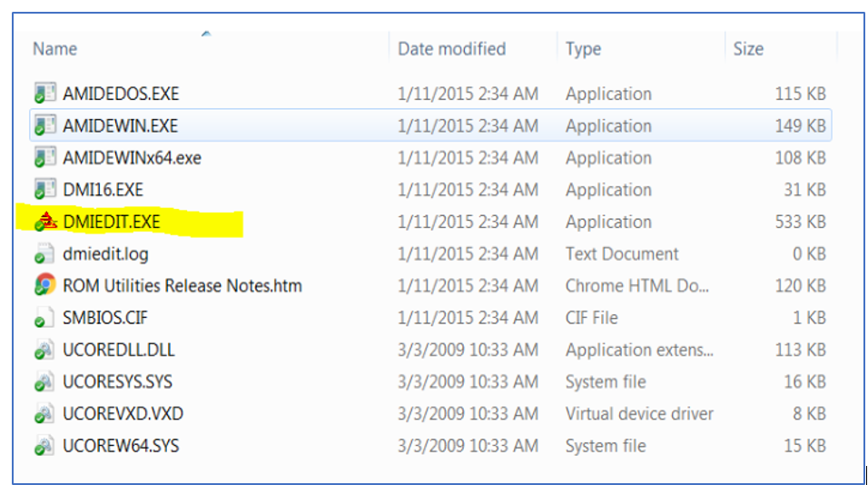Click the sort arrow above Name

click(x=206, y=34)
